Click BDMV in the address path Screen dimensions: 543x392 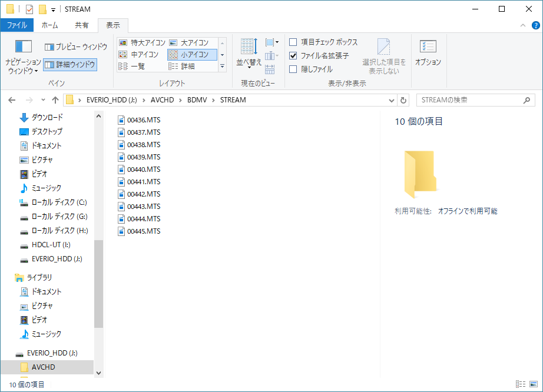197,100
